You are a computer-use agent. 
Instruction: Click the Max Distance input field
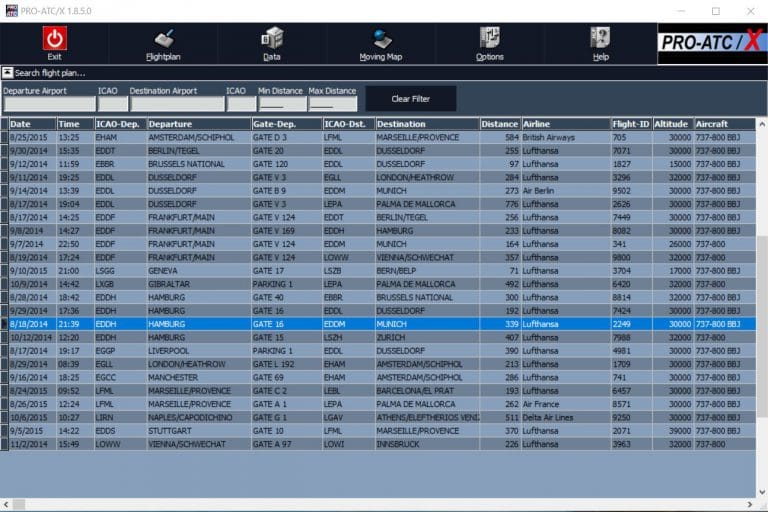[332, 104]
